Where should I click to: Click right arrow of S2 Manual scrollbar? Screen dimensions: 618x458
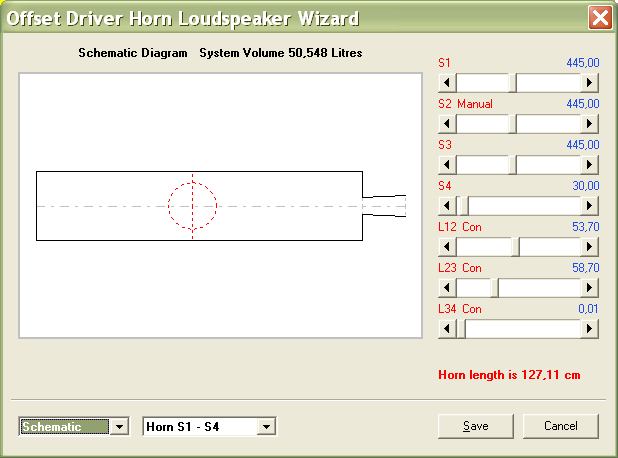(589, 124)
